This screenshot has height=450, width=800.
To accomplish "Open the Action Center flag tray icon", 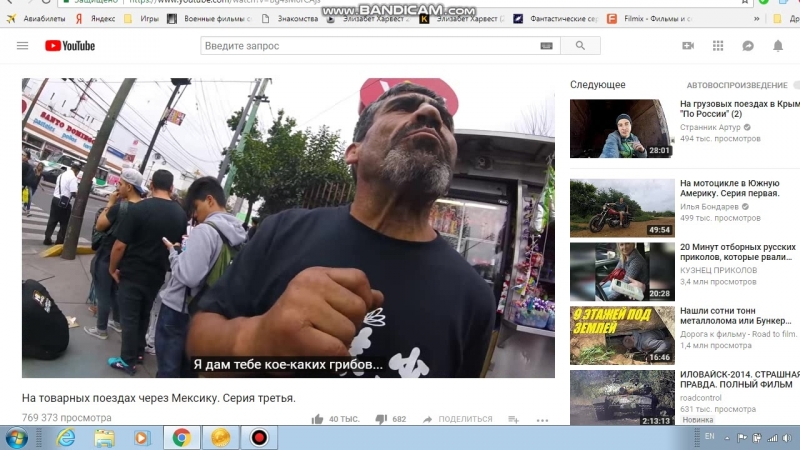I will pos(742,438).
